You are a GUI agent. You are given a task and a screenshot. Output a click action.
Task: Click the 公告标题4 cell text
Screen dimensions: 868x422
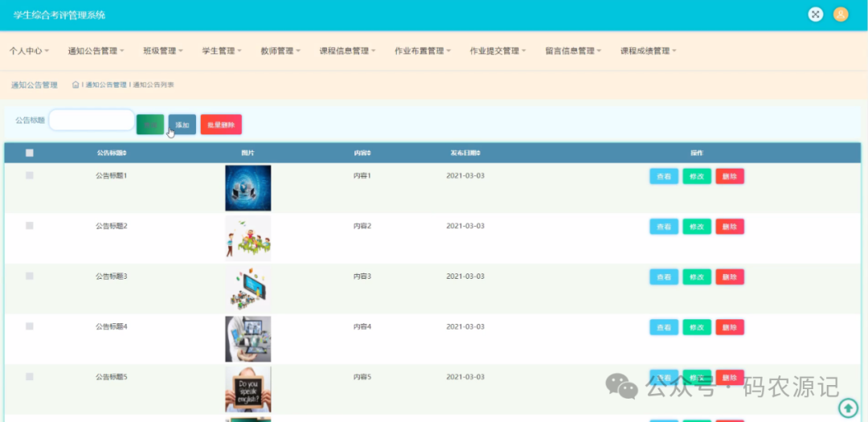point(111,326)
